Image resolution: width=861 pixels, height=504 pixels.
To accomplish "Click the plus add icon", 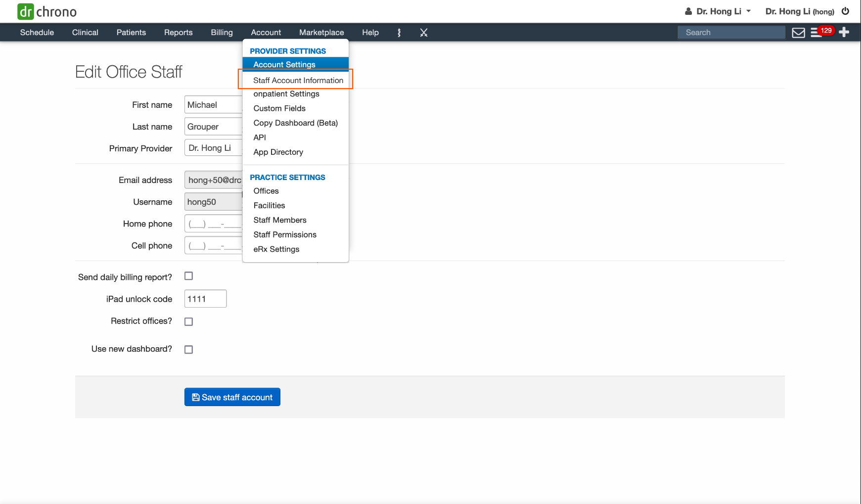I will click(x=844, y=32).
